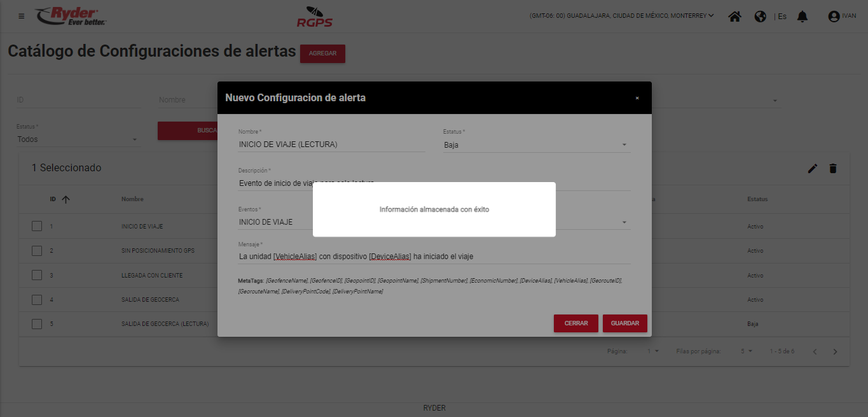The image size is (868, 417).
Task: Sort by ID column arrow
Action: (65, 199)
